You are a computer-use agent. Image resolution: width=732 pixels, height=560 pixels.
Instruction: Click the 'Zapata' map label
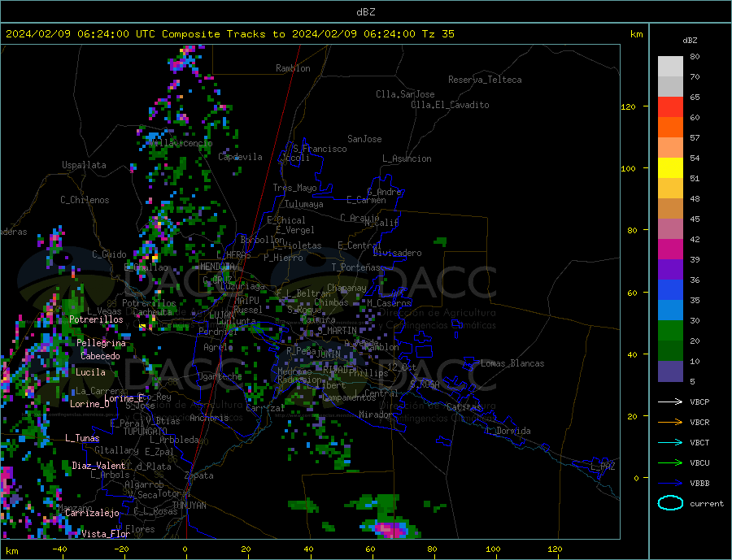coord(199,476)
